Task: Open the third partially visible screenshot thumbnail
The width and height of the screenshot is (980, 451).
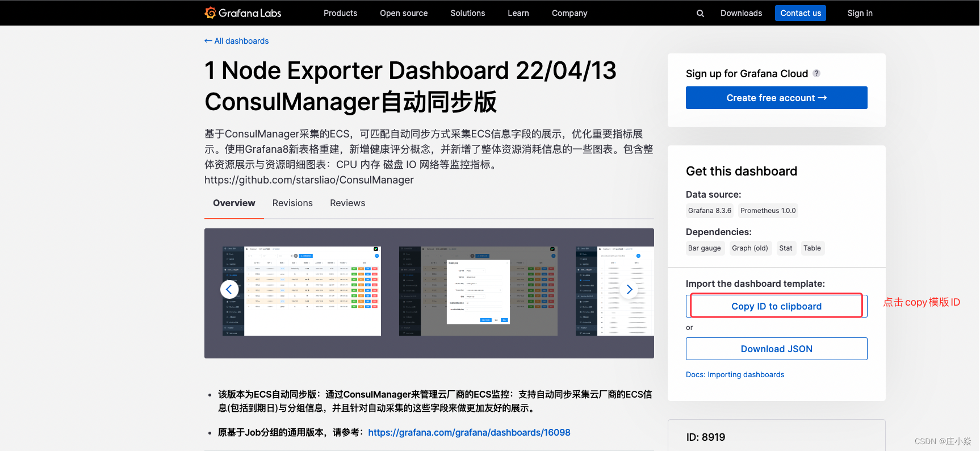Action: [615, 291]
